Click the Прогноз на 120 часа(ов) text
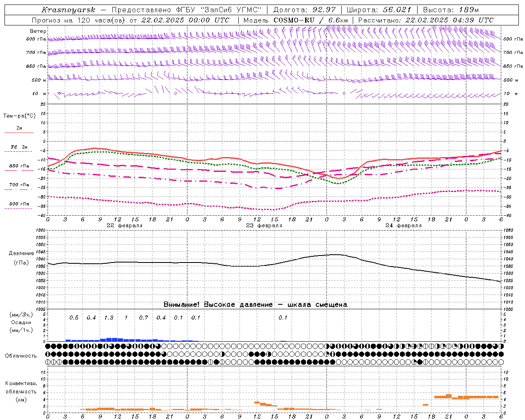525x420 pixels. pyautogui.click(x=79, y=20)
